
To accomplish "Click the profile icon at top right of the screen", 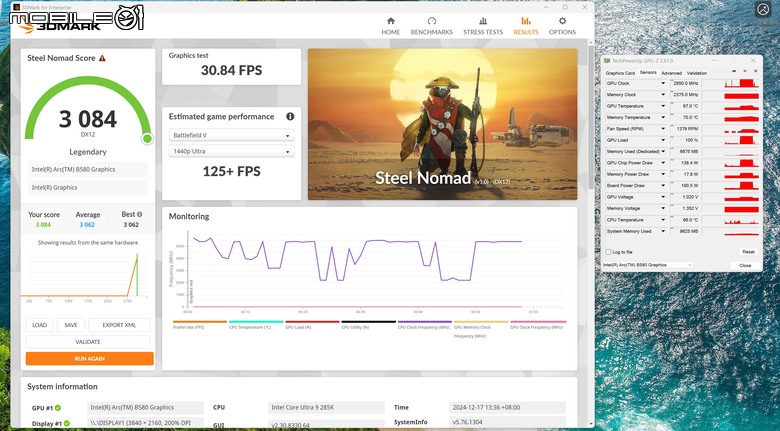I will [763, 9].
